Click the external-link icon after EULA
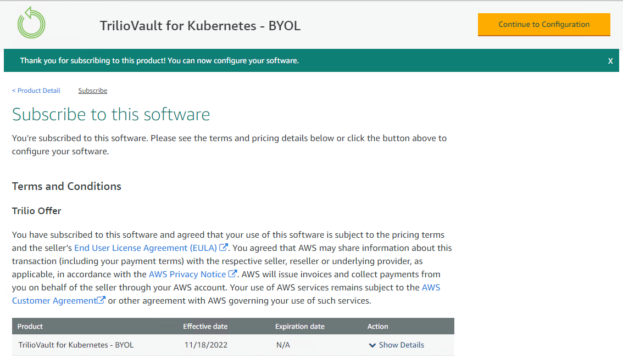Image resolution: width=623 pixels, height=364 pixels. [x=223, y=248]
